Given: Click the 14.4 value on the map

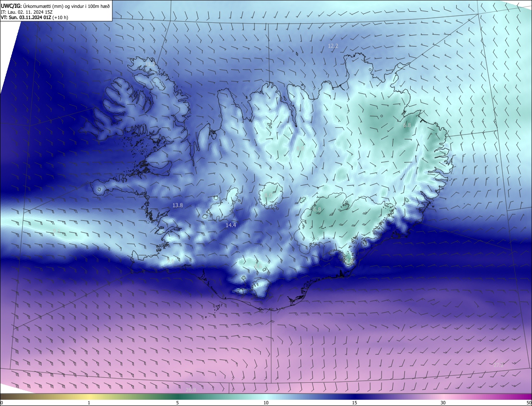Looking at the screenshot, I should pos(231,225).
